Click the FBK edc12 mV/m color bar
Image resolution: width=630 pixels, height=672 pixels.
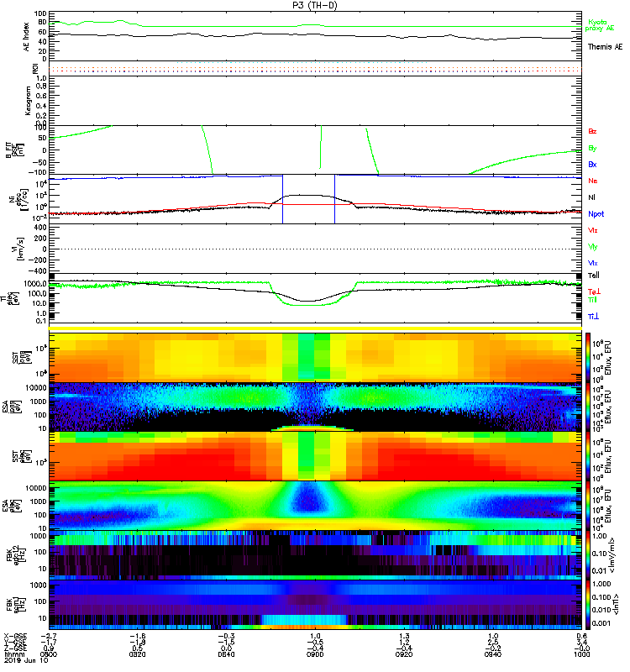[x=588, y=555]
